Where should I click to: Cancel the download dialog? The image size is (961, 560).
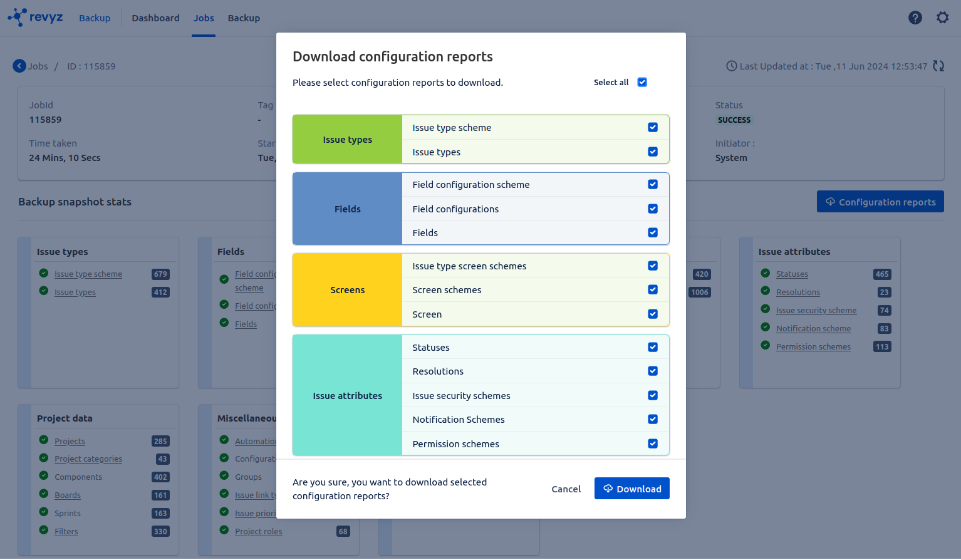(x=566, y=489)
